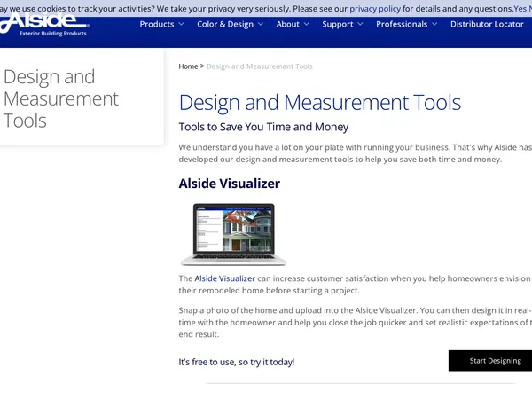Screen dimensions: 532x399
Task: Expand the Color & Design chevron
Action: 261,24
